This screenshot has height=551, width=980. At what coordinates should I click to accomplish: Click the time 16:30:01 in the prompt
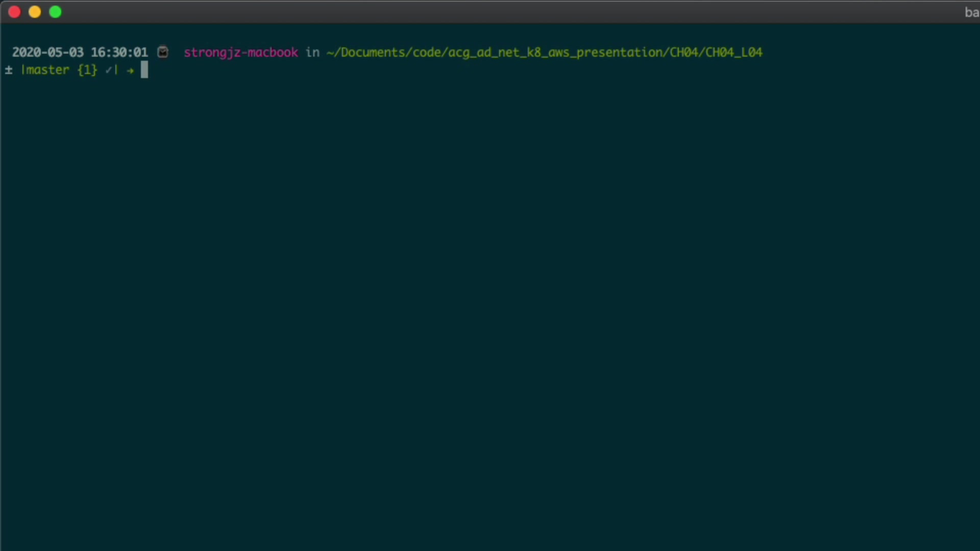tap(119, 52)
